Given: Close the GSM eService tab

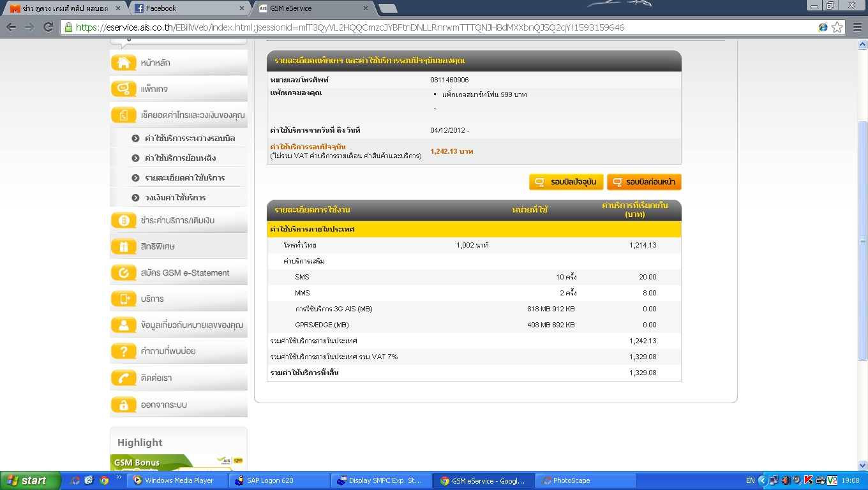Looking at the screenshot, I should click(366, 8).
